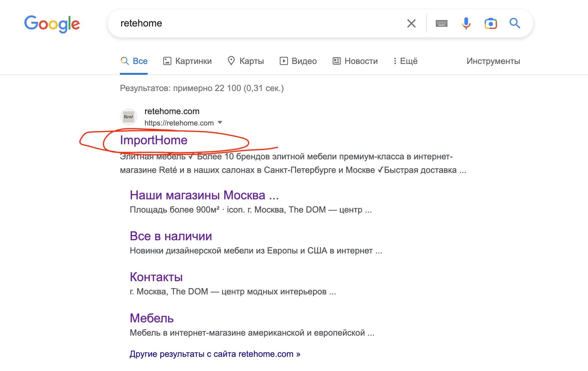Click the Площадь более 900м² snippet
This screenshot has width=588, height=371.
tap(251, 210)
